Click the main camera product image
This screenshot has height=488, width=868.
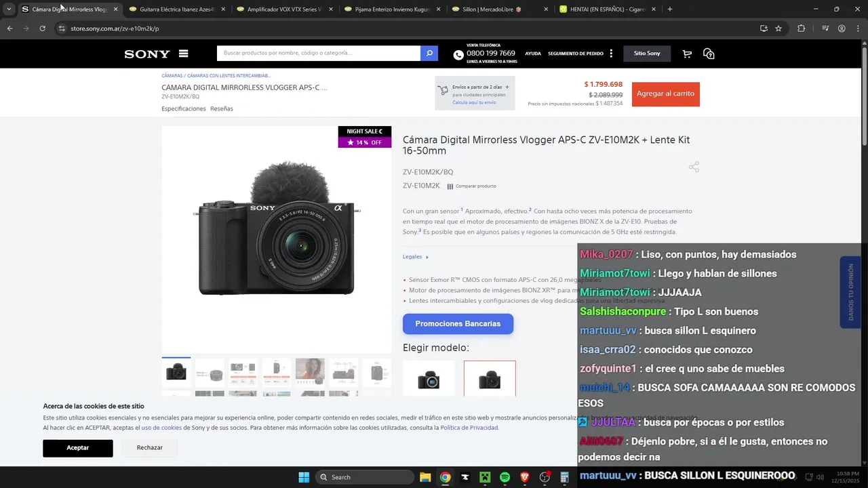277,239
